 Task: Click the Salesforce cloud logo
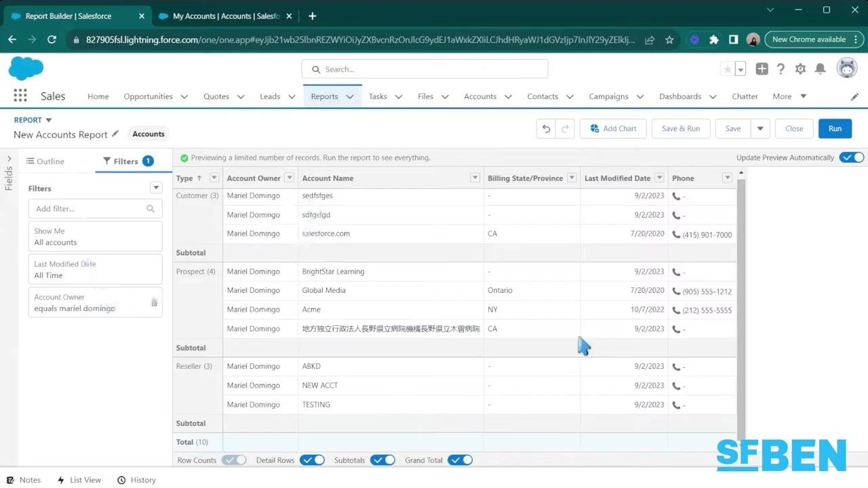[26, 68]
